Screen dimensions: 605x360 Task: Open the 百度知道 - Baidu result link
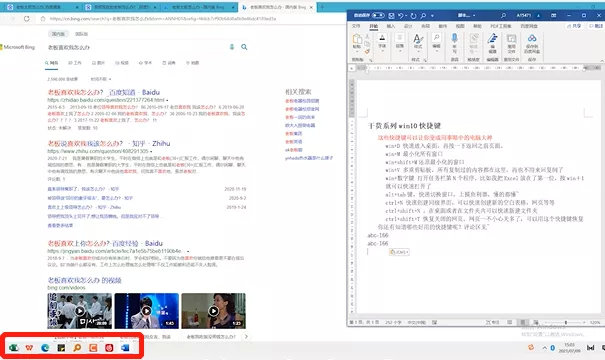tap(103, 92)
